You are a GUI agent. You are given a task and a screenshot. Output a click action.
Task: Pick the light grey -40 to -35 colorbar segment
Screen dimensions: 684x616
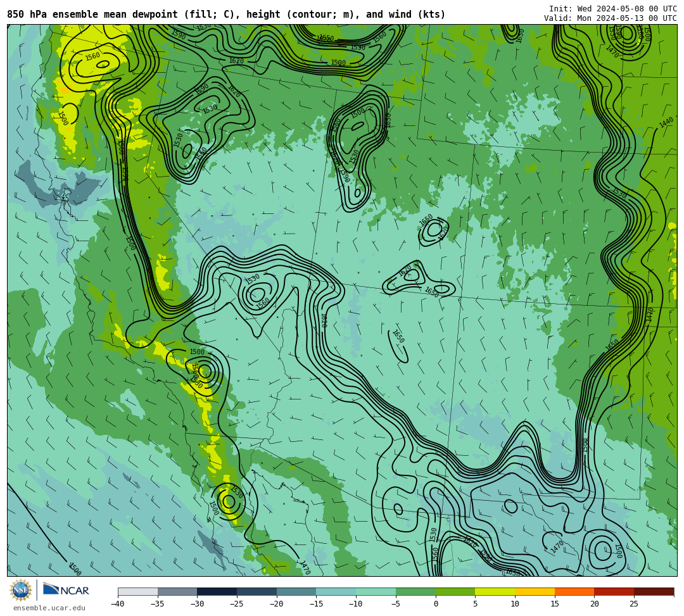[x=138, y=591]
